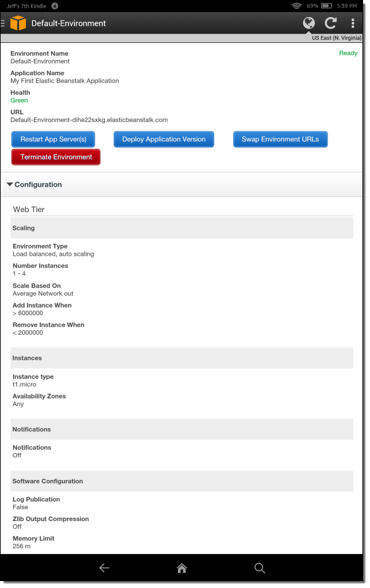
Task: Open the three-dot overflow menu
Action: pos(353,23)
